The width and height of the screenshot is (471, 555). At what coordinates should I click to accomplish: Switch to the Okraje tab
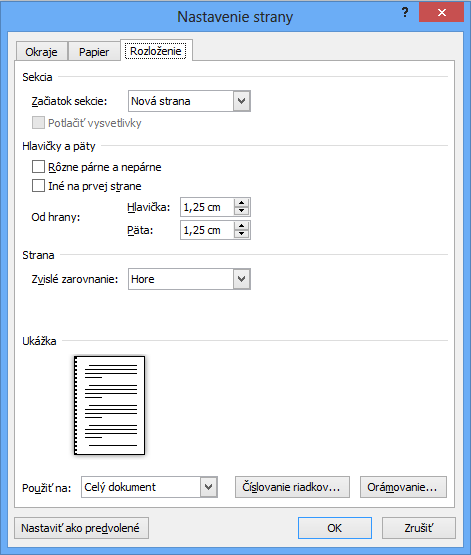pyautogui.click(x=41, y=52)
